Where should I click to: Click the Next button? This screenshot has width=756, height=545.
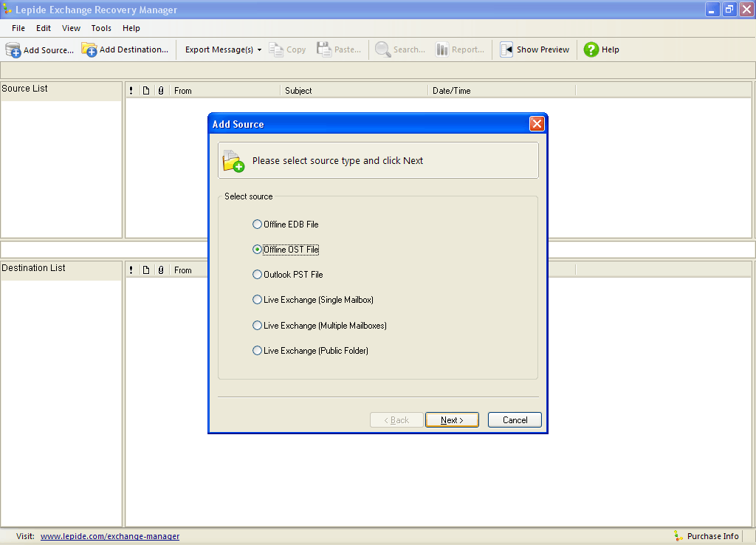[x=452, y=420]
